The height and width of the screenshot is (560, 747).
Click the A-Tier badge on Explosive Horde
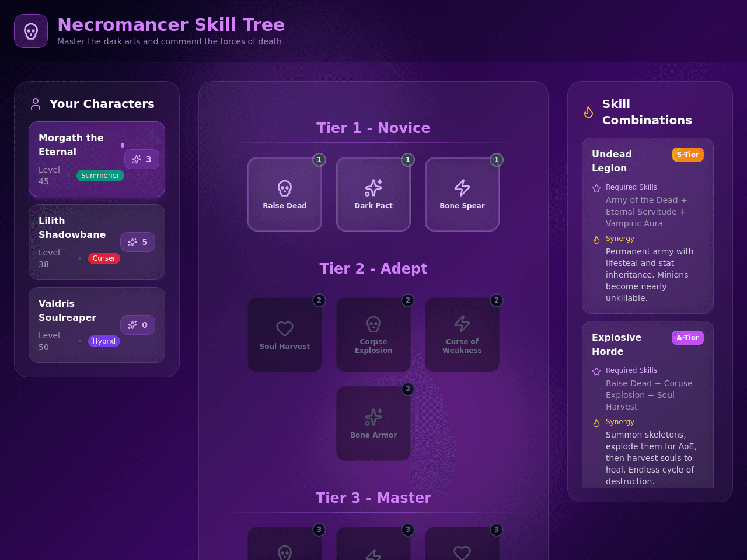pyautogui.click(x=687, y=338)
